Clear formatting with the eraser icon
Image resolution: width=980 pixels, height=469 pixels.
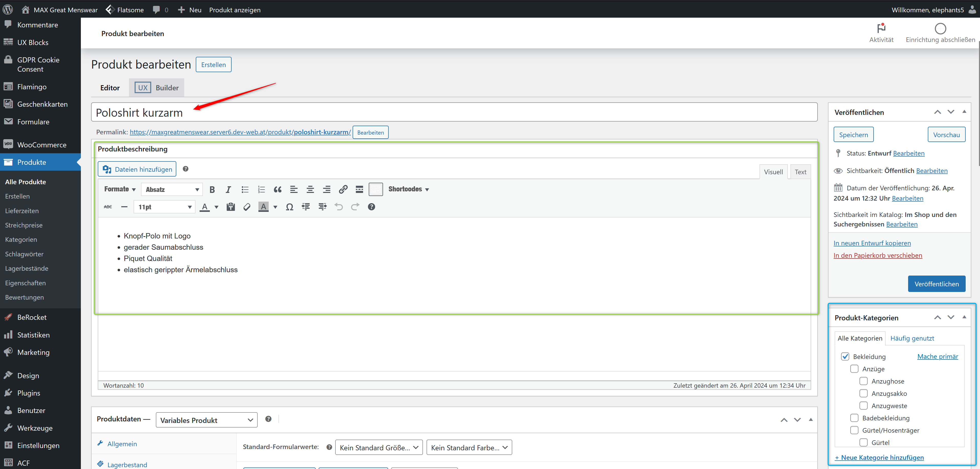247,207
